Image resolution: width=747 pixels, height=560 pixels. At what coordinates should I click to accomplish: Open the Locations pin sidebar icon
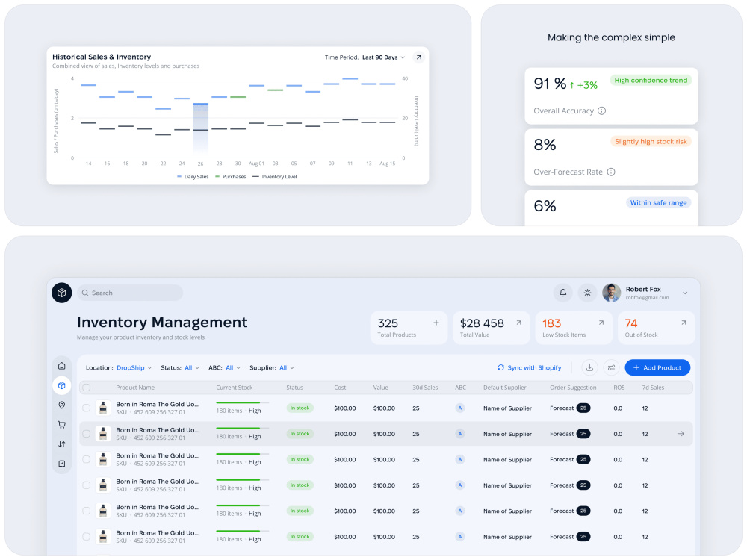point(62,405)
